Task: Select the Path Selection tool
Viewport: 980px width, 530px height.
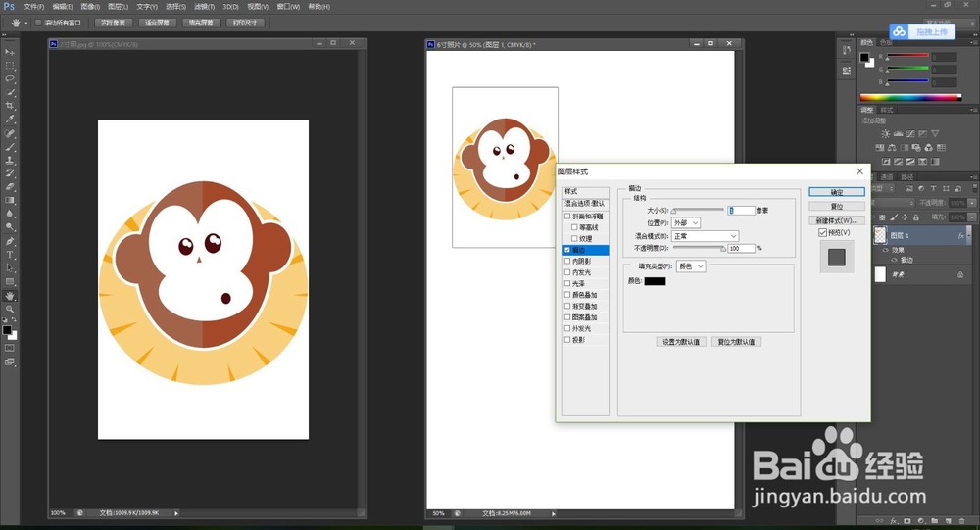Action: [x=10, y=268]
